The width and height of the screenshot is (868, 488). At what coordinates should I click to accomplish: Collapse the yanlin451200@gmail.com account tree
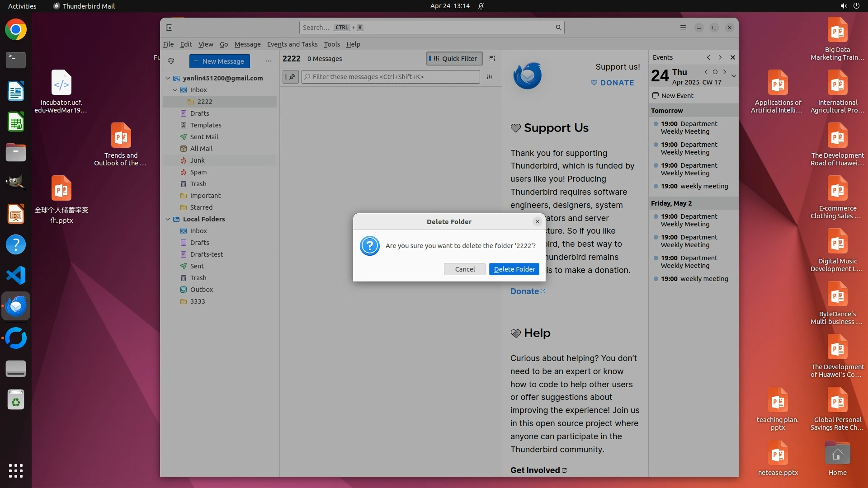(x=168, y=78)
